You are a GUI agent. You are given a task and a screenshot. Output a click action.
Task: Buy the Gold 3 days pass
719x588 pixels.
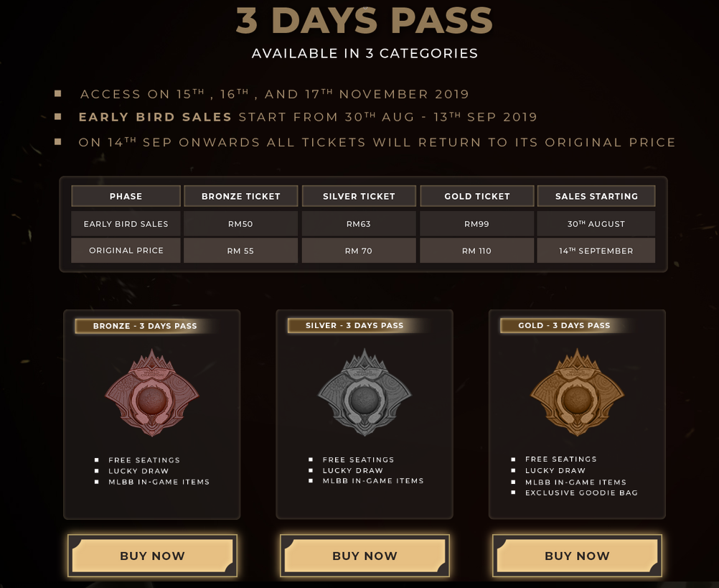[x=577, y=556]
